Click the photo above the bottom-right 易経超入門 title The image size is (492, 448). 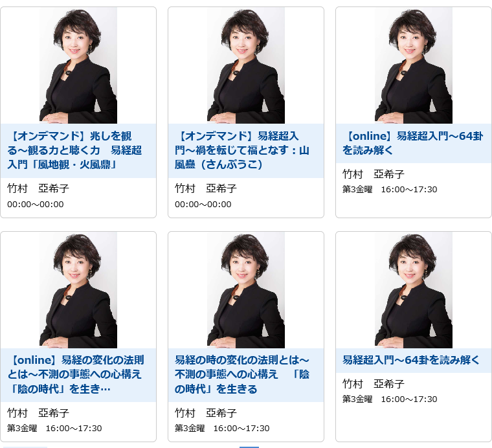pos(414,290)
